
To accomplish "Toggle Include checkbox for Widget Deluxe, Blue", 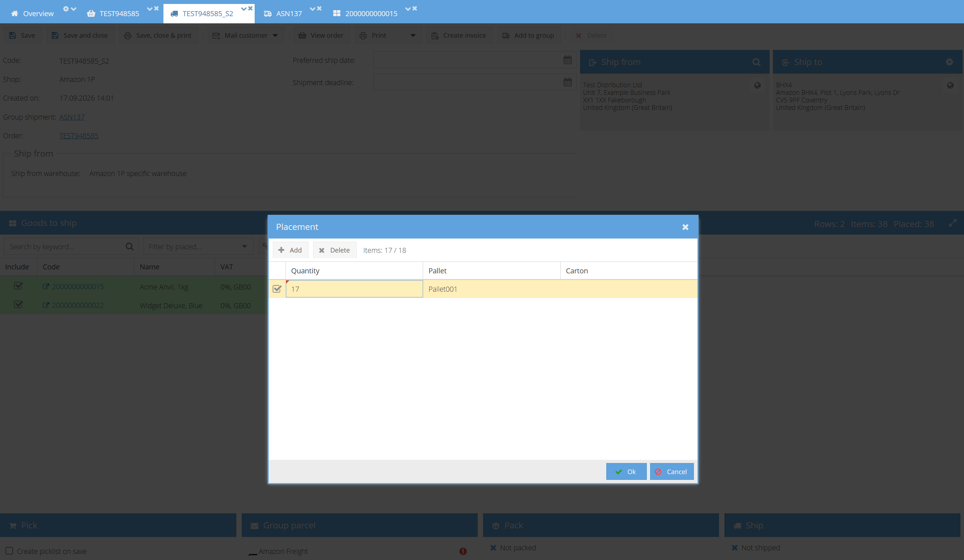I will tap(18, 305).
